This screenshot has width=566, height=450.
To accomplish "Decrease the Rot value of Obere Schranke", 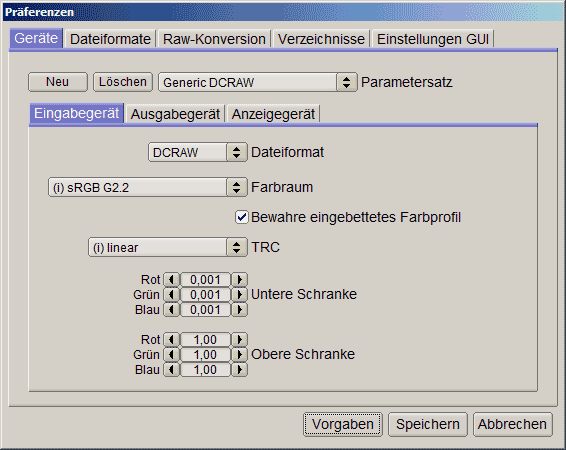I will pyautogui.click(x=171, y=340).
